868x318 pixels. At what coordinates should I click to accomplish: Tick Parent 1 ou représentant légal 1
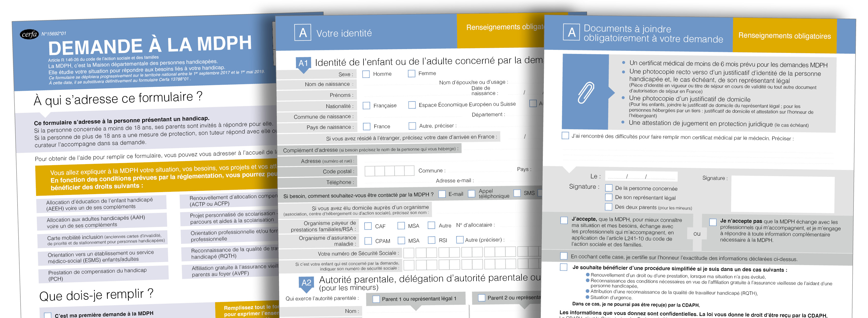coord(376,299)
